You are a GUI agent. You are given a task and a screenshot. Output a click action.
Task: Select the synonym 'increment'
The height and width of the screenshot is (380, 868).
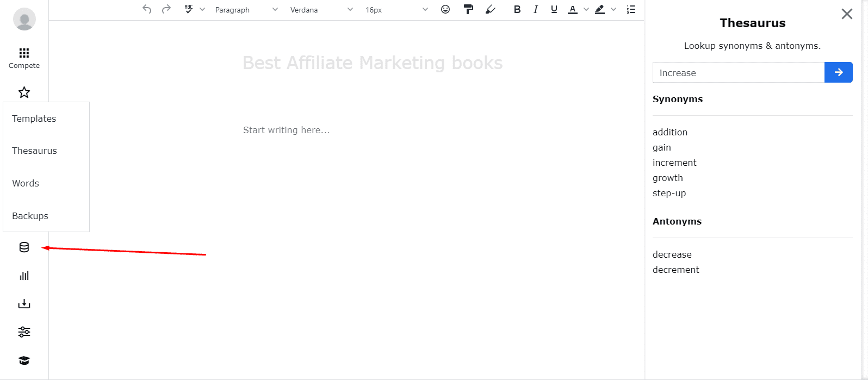[x=674, y=163]
